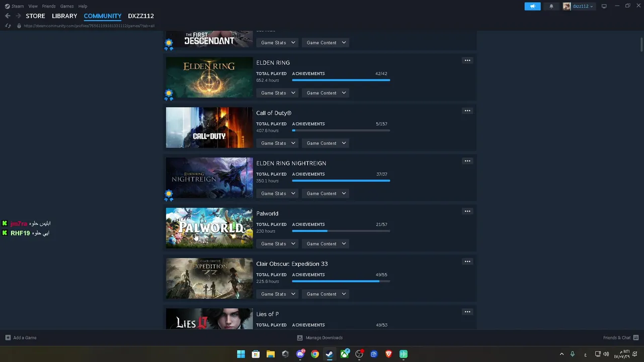Open the Windows Start menu

coord(241,354)
